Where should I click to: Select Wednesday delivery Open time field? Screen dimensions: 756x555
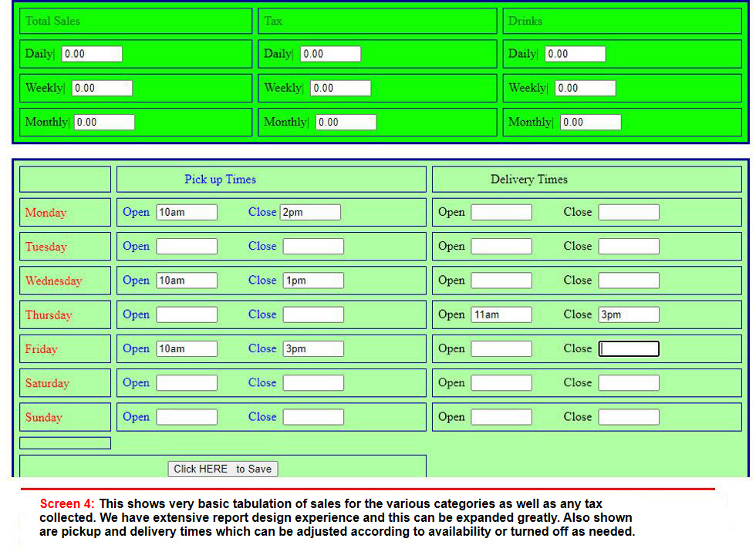(501, 281)
